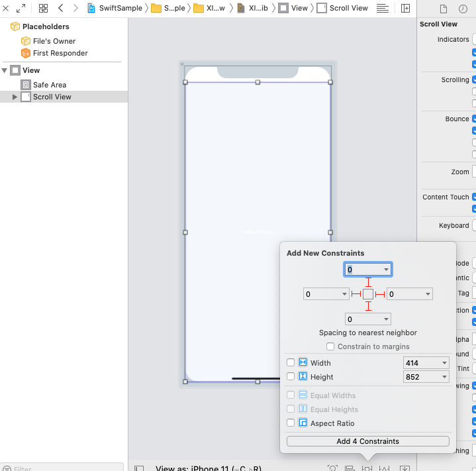
Task: Go forward with the right chevron
Action: click(x=75, y=8)
